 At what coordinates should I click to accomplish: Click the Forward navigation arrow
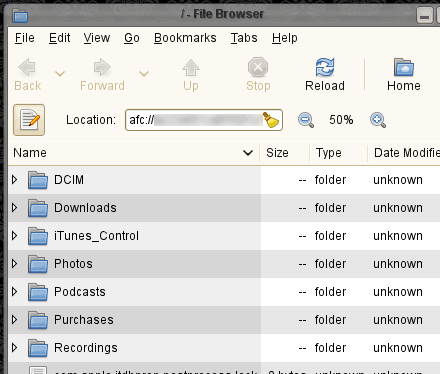[x=102, y=75]
